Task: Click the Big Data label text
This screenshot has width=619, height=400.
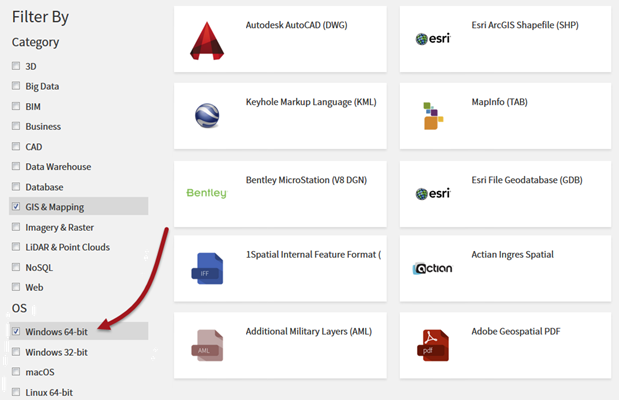Action: (x=42, y=86)
